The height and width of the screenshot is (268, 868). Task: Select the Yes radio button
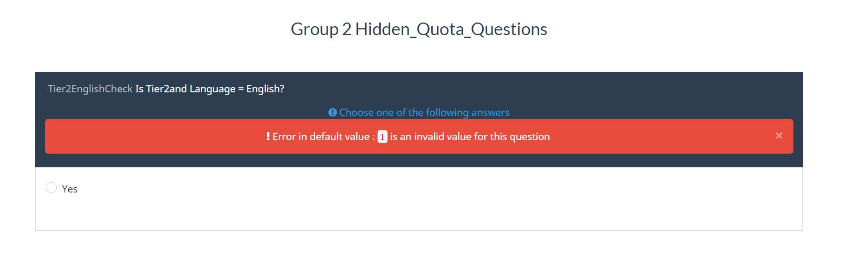point(51,188)
